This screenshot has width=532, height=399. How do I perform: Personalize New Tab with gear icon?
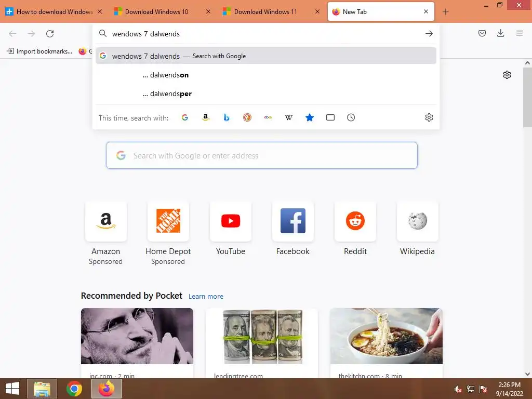pos(507,75)
